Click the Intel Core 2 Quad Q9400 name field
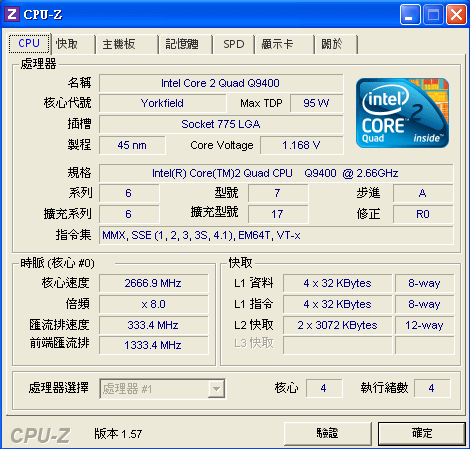470x449 pixels. 221,83
